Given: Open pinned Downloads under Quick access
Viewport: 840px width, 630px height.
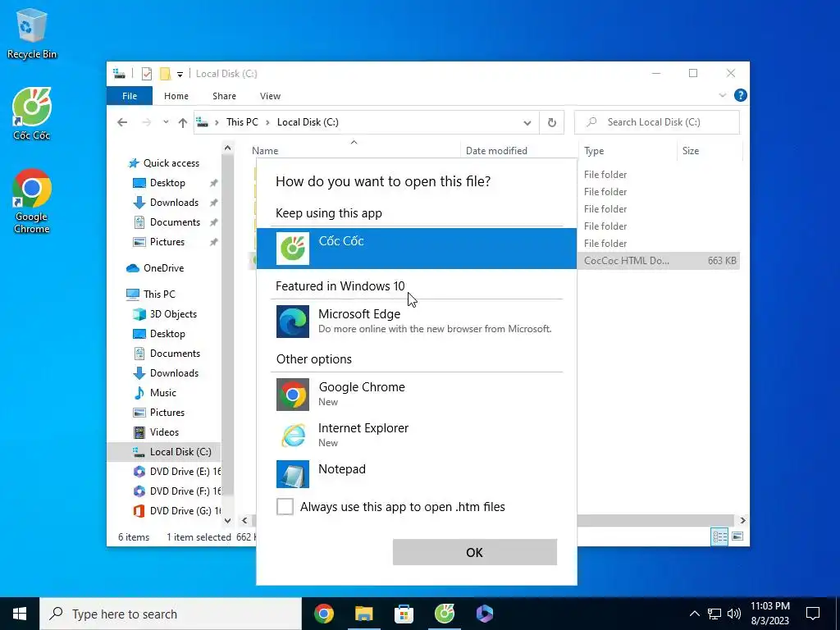Looking at the screenshot, I should pos(174,203).
